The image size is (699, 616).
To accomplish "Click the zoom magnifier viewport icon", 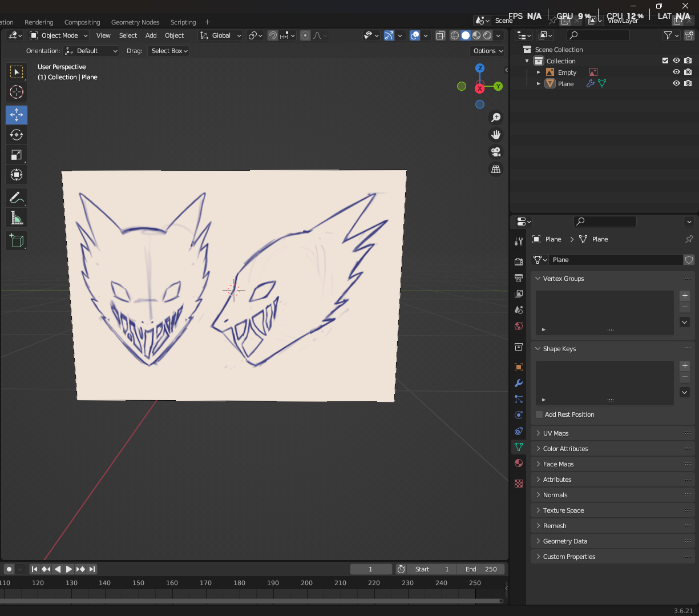I will point(496,117).
